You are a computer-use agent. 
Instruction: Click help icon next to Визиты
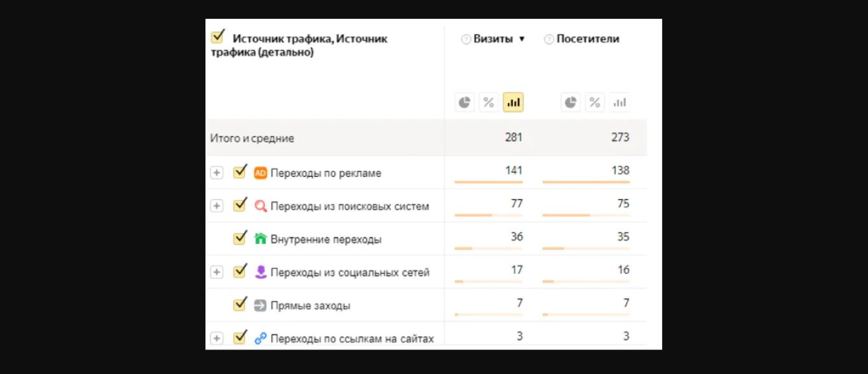pyautogui.click(x=466, y=39)
